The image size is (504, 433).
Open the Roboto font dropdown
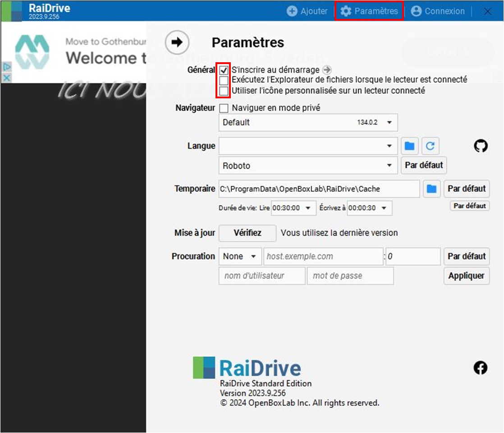click(x=308, y=166)
